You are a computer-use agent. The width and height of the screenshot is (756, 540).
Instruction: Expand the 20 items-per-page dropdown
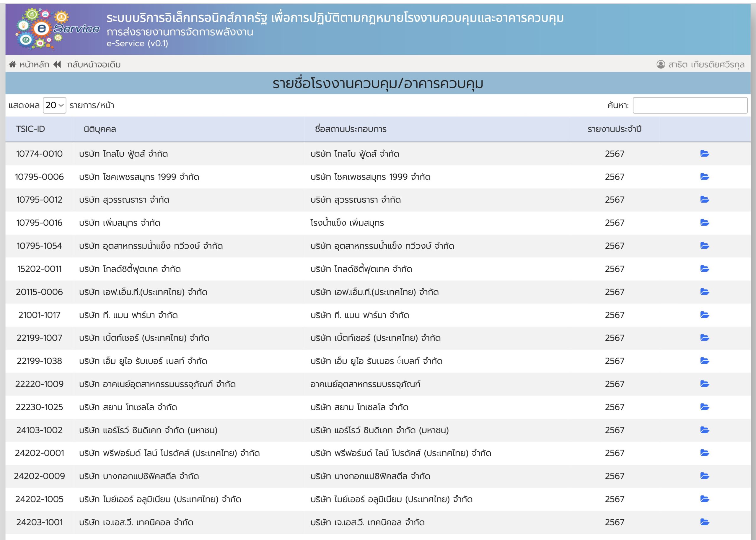(x=55, y=105)
